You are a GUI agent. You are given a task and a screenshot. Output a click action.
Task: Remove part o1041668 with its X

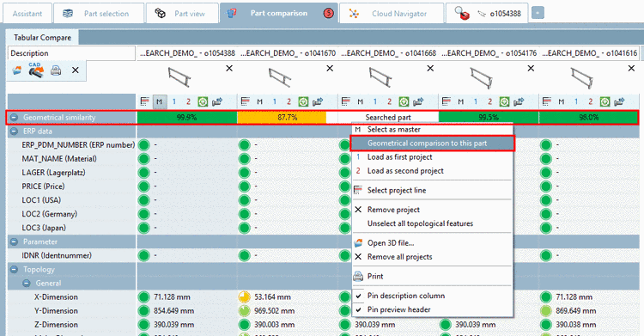point(430,68)
